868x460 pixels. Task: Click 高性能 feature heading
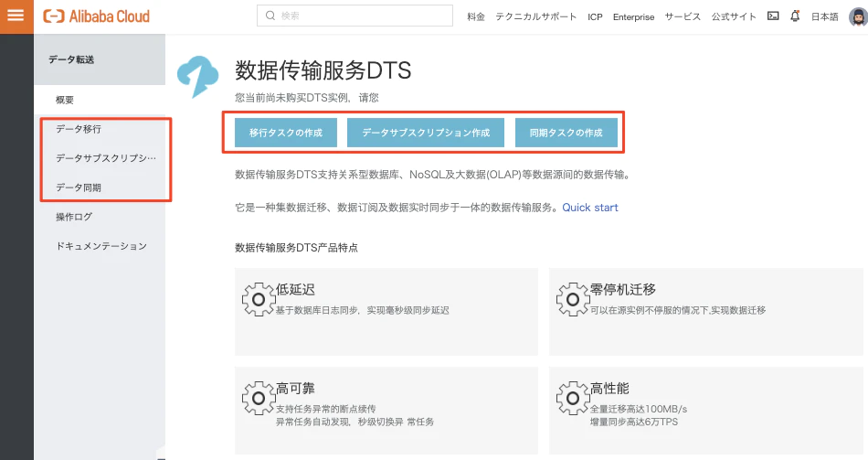(609, 389)
